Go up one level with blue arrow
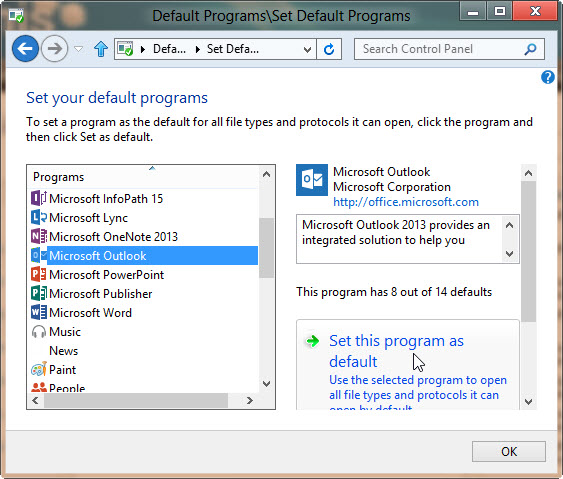This screenshot has width=563, height=479. 101,49
